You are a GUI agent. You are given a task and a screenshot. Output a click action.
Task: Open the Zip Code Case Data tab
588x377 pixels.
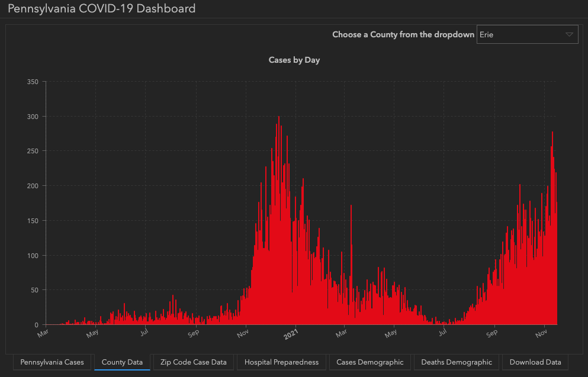193,362
